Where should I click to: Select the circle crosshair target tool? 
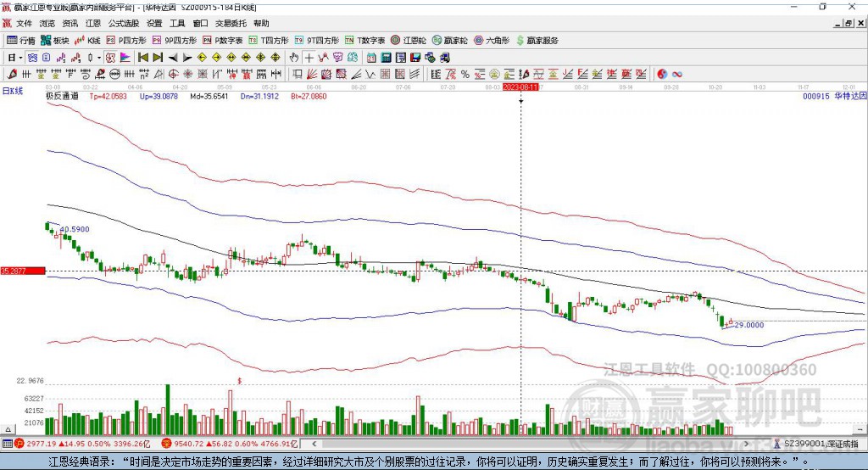[x=173, y=74]
